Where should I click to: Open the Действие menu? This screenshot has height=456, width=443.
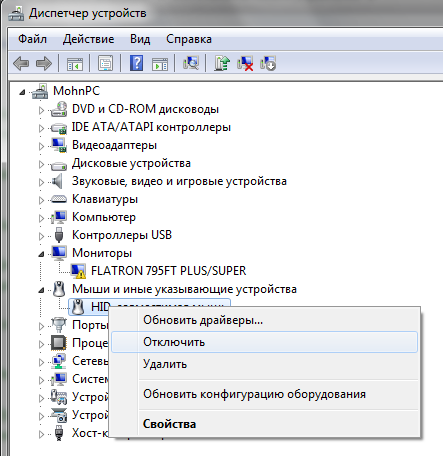point(88,39)
